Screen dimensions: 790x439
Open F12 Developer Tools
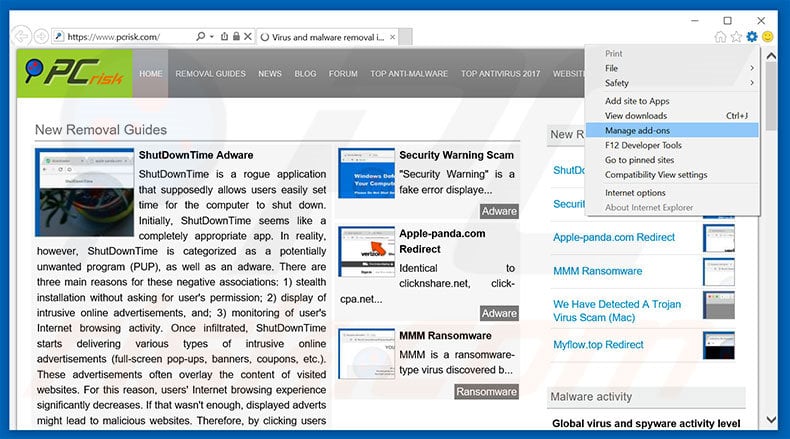[x=672, y=145]
